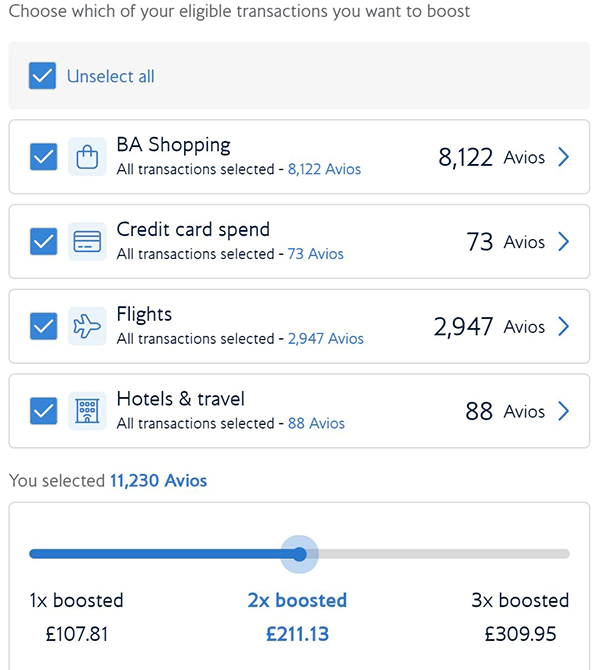The width and height of the screenshot is (600, 670).
Task: Expand BA Shopping transactions chevron
Action: pos(564,157)
